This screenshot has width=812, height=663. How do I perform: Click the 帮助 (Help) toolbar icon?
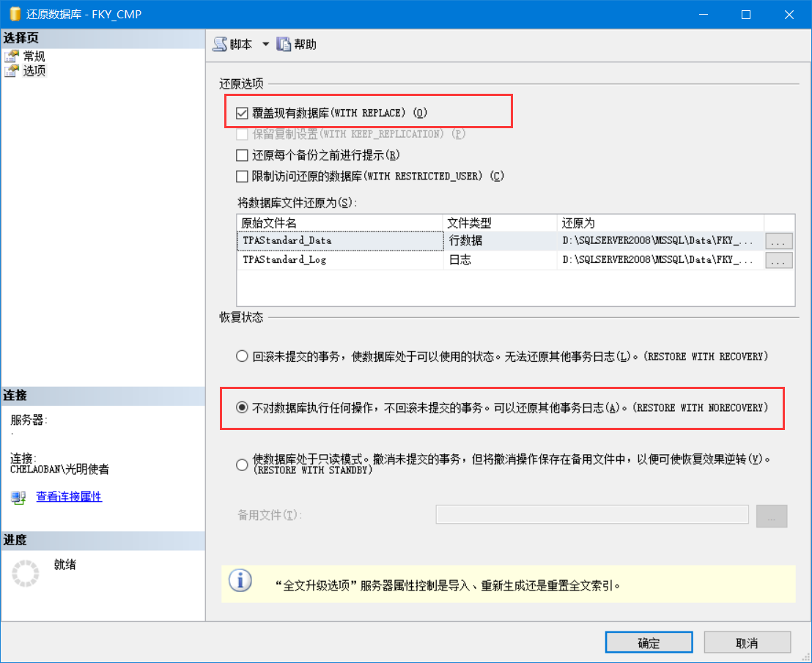pyautogui.click(x=282, y=44)
